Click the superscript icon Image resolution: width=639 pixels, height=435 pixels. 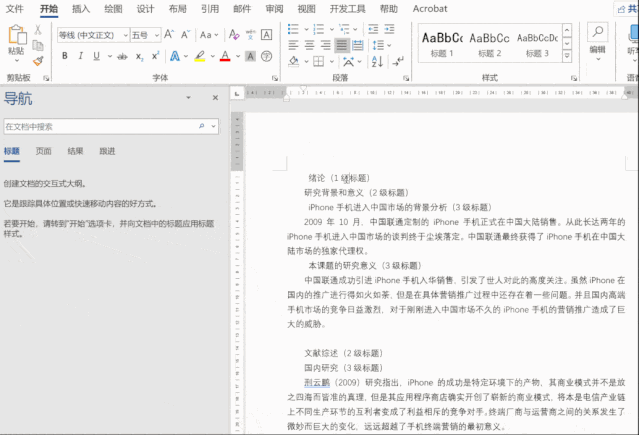click(155, 56)
